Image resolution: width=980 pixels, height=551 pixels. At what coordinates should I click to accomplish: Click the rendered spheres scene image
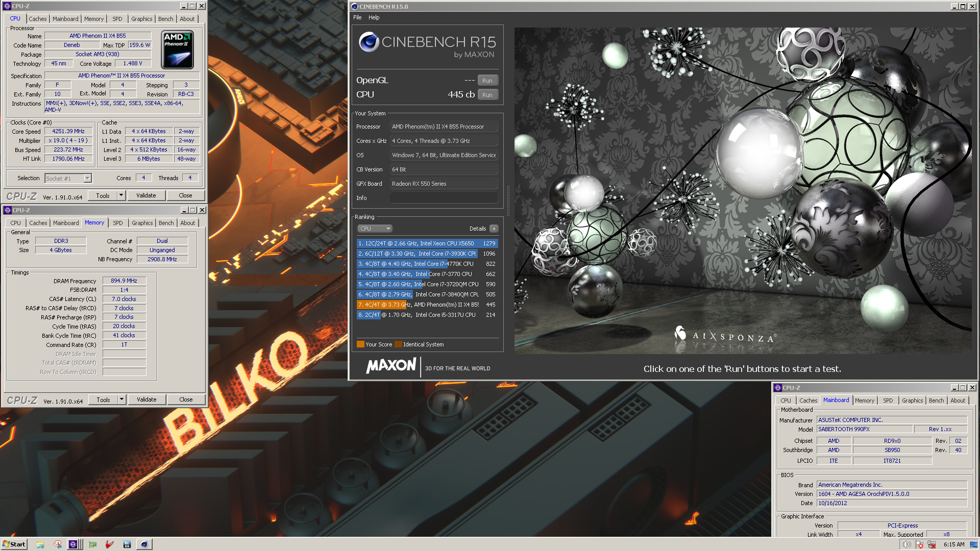click(743, 190)
